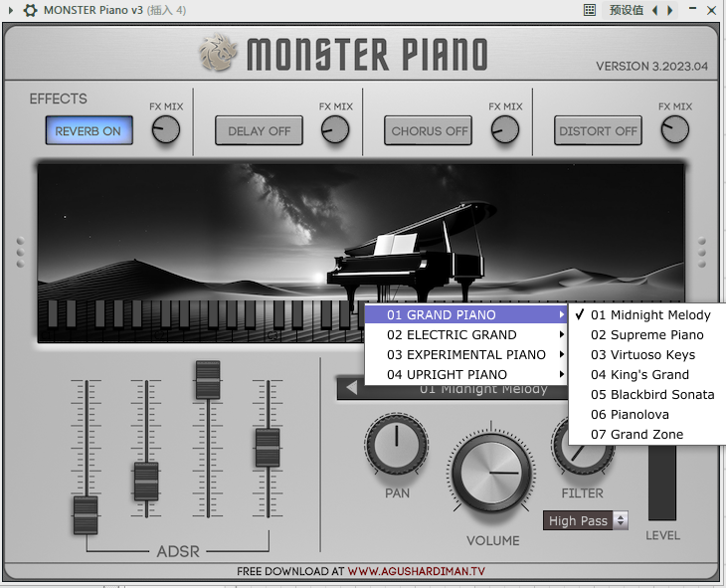This screenshot has height=588, width=726.
Task: Click the right side three-dot handle
Action: (702, 252)
